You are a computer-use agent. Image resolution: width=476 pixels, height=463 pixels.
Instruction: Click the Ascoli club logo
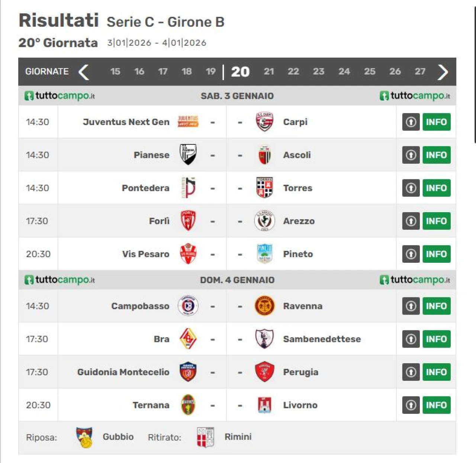tap(264, 155)
